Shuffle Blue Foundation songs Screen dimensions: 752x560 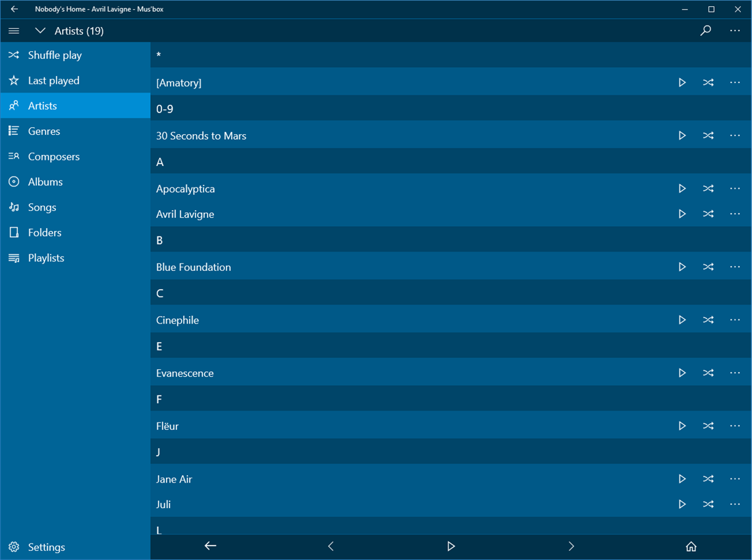(x=708, y=267)
